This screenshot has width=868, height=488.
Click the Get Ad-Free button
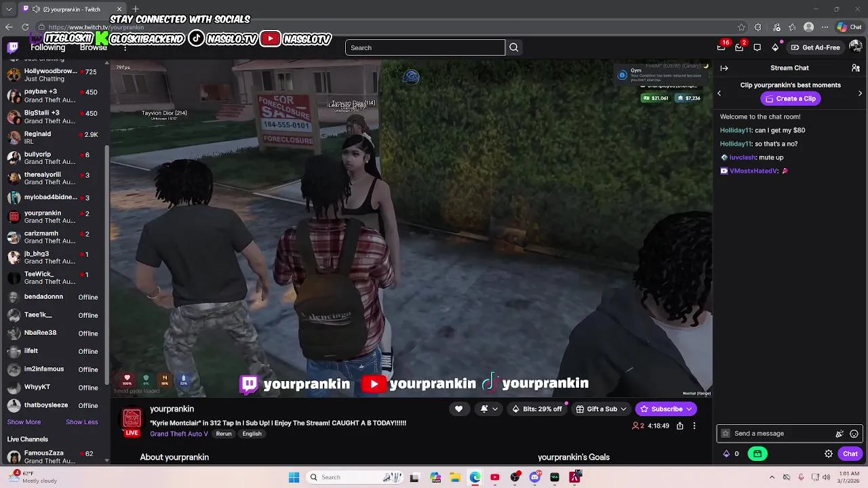pos(815,47)
